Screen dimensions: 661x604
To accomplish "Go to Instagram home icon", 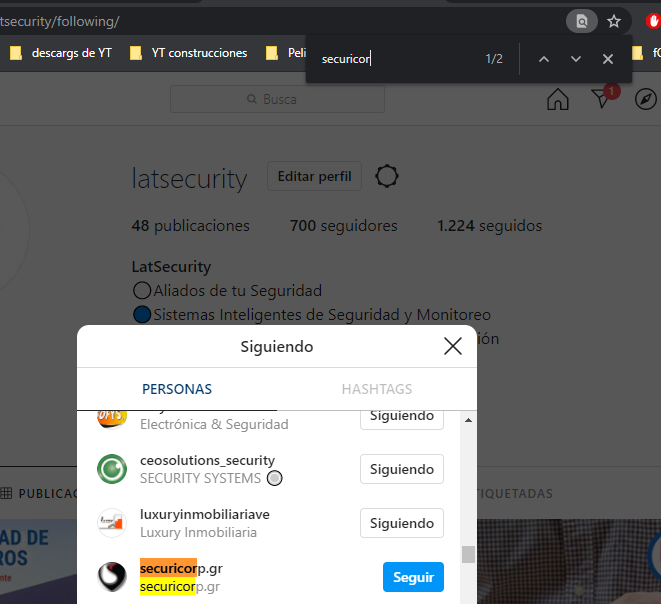I will pos(558,99).
